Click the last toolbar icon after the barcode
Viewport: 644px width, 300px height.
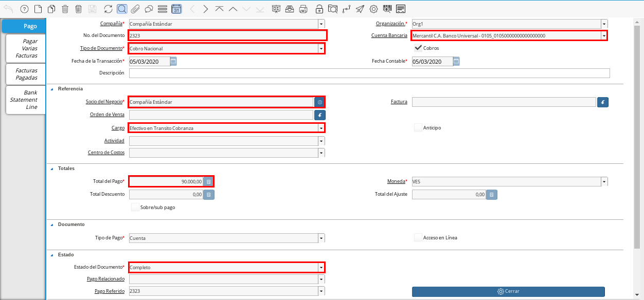point(401,9)
